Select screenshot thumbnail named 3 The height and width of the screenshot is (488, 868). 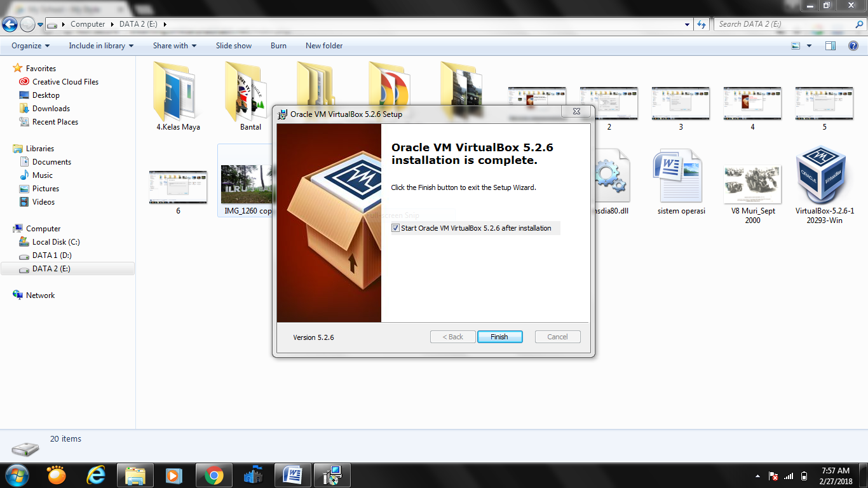pyautogui.click(x=681, y=108)
